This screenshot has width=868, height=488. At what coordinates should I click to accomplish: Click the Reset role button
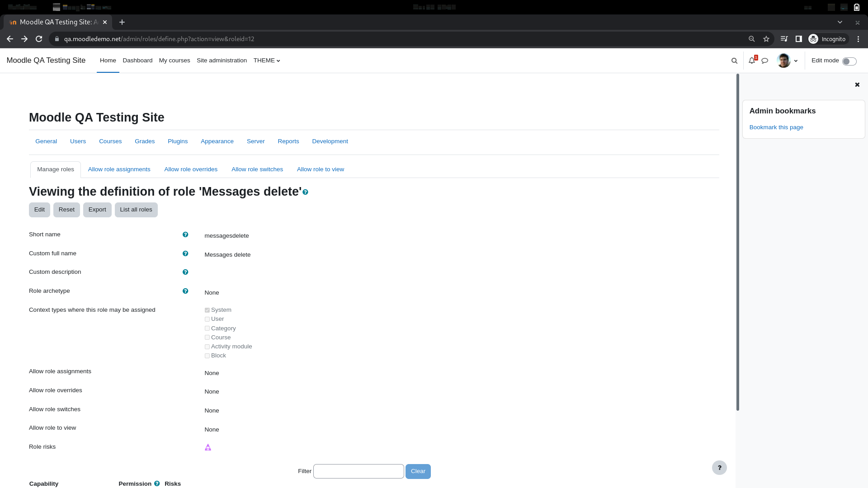(66, 210)
